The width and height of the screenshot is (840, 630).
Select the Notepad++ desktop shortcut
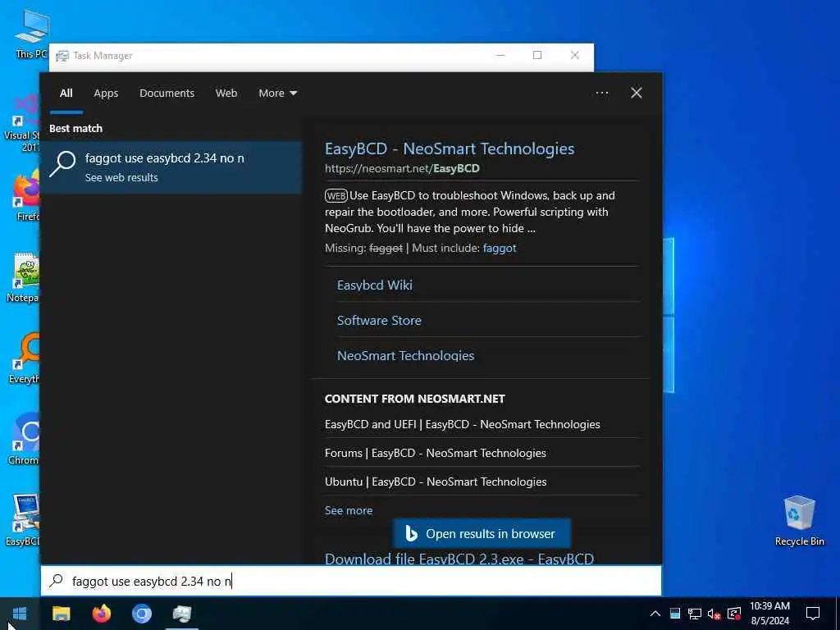pos(23,279)
